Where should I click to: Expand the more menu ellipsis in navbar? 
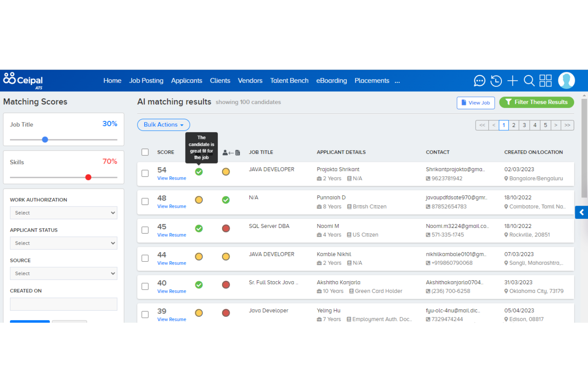[397, 81]
